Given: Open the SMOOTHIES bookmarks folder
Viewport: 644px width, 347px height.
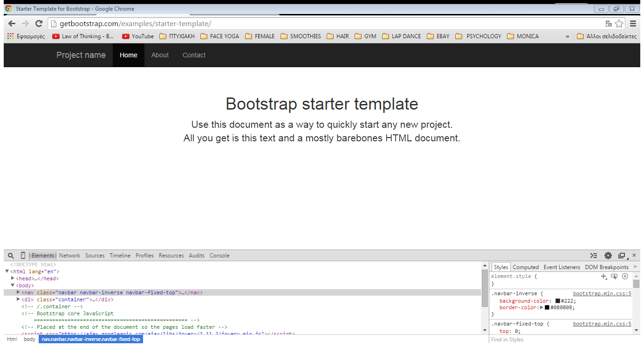Looking at the screenshot, I should click(301, 36).
